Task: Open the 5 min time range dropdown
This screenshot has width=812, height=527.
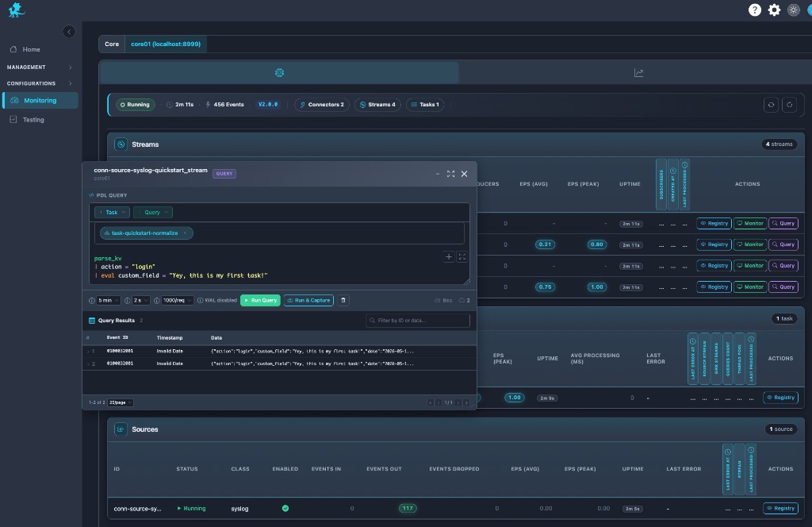Action: pyautogui.click(x=109, y=301)
